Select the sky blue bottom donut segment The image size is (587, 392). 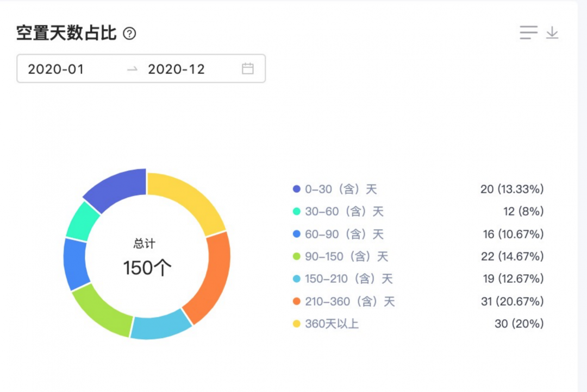click(160, 325)
